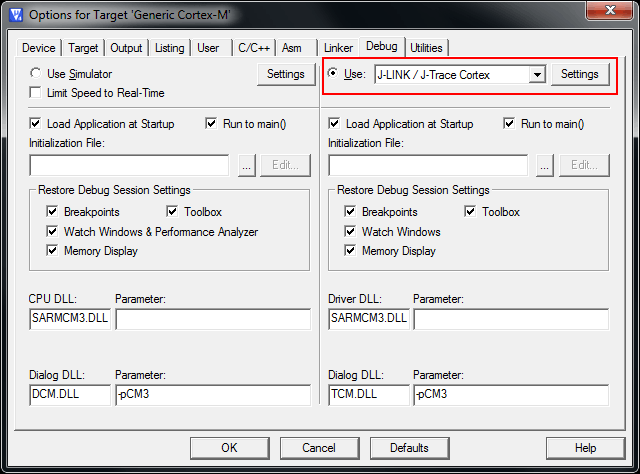The width and height of the screenshot is (640, 474).
Task: Click Settings button next to J-LINK dropdown
Action: 579,75
